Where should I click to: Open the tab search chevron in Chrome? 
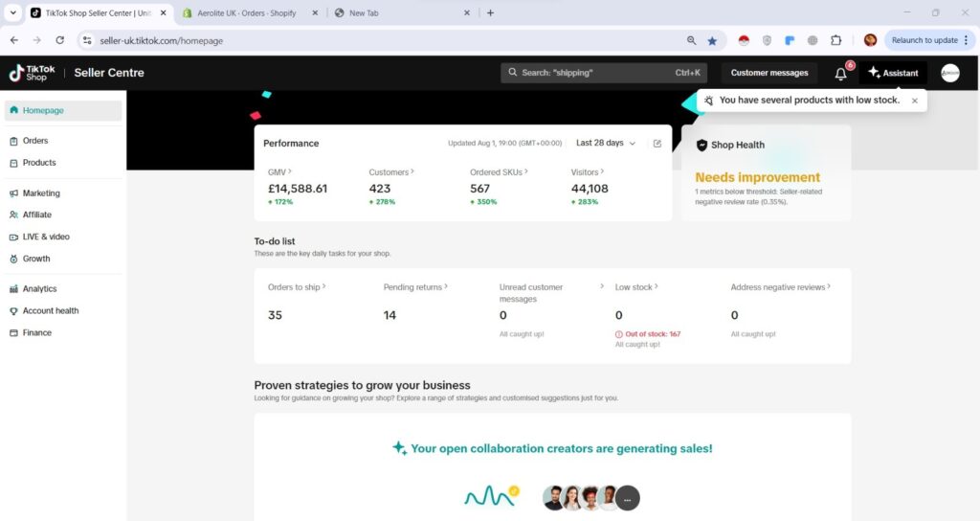pyautogui.click(x=13, y=12)
